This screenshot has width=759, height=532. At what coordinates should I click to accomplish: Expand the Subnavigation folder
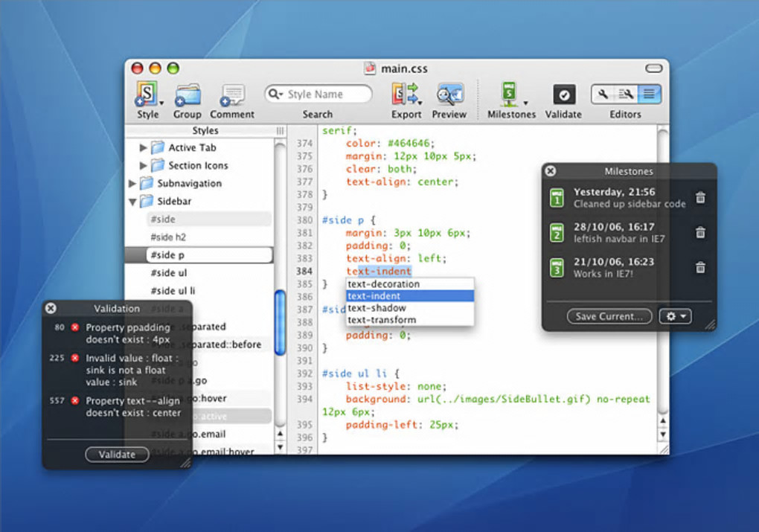[x=132, y=183]
